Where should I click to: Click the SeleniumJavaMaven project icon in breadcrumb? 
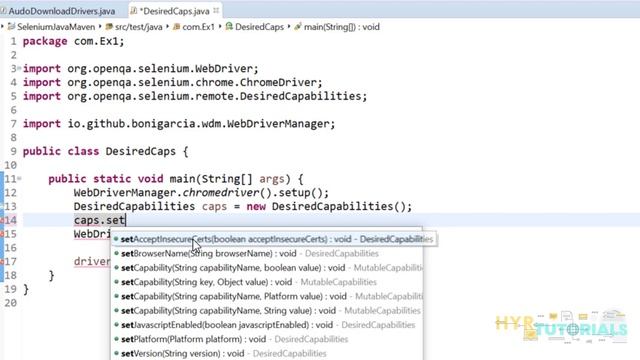11,27
